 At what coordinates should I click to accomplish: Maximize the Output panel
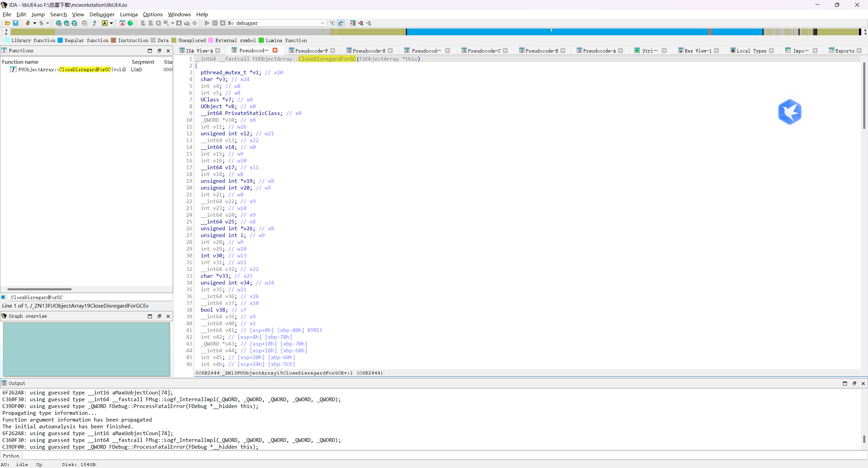click(845, 383)
